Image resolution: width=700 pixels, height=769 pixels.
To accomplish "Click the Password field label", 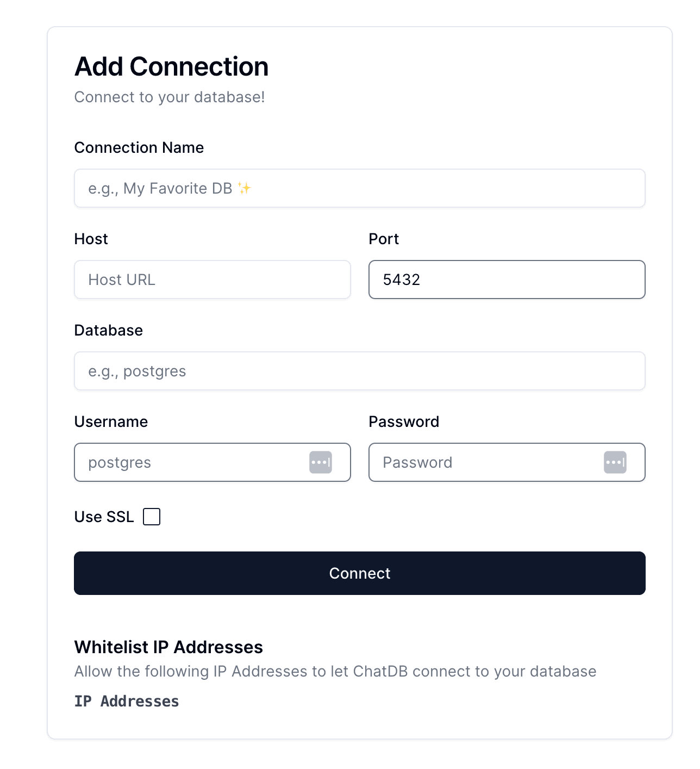I will (x=404, y=421).
